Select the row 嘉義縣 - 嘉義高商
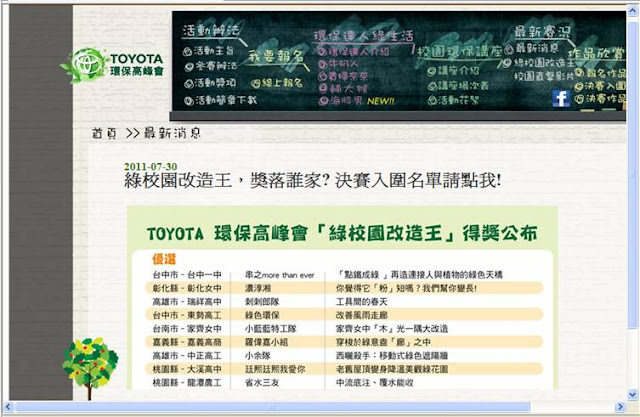 point(344,342)
